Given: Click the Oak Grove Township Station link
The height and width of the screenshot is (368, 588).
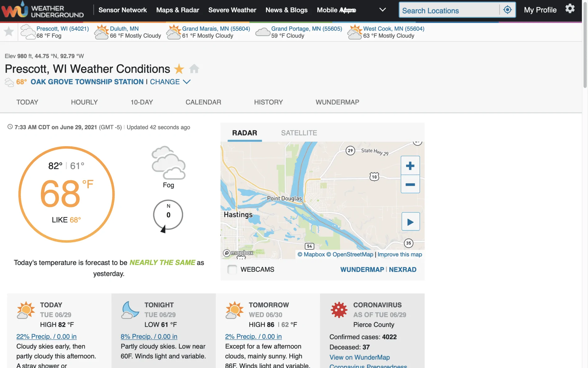Looking at the screenshot, I should tap(87, 82).
